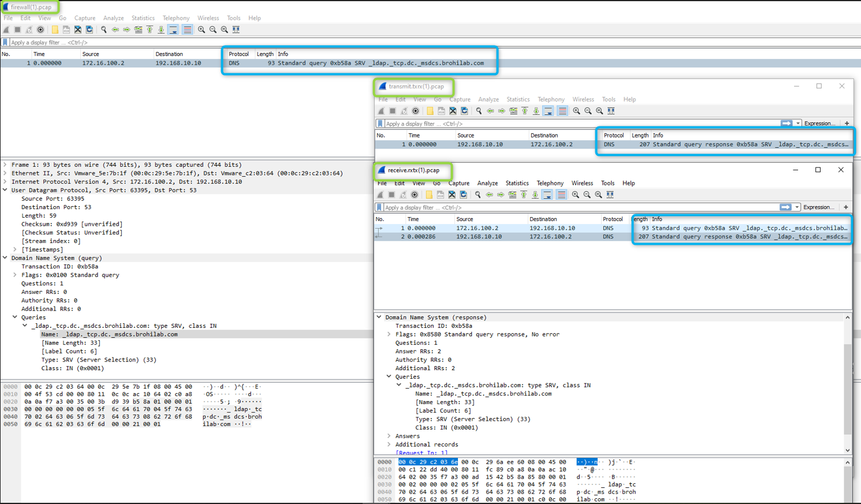Click the capture options icon in receive.rxtx(1).pcap toolbar
This screenshot has width=861, height=504.
[415, 195]
